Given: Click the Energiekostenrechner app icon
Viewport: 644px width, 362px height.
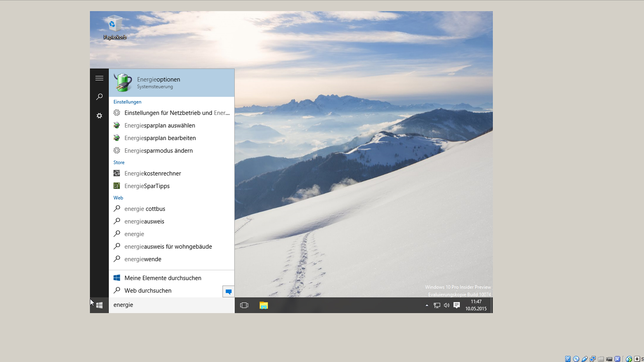Looking at the screenshot, I should coord(117,173).
